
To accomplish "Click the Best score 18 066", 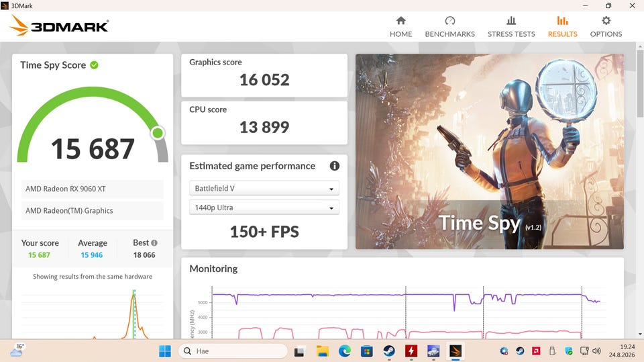I will [x=144, y=255].
